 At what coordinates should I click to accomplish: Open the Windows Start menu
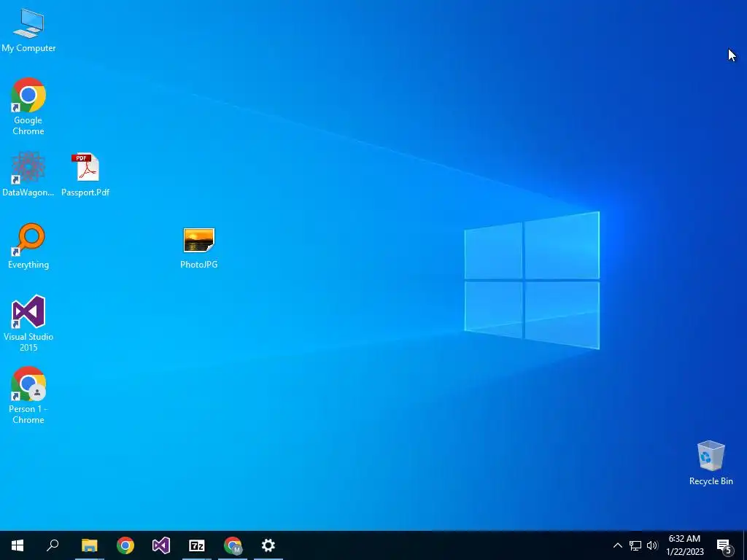click(18, 545)
